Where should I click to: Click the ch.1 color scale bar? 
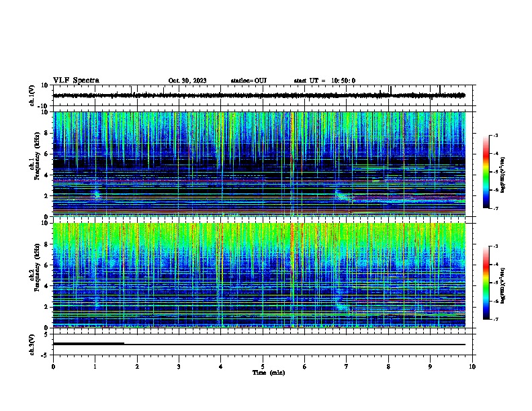tap(486, 172)
